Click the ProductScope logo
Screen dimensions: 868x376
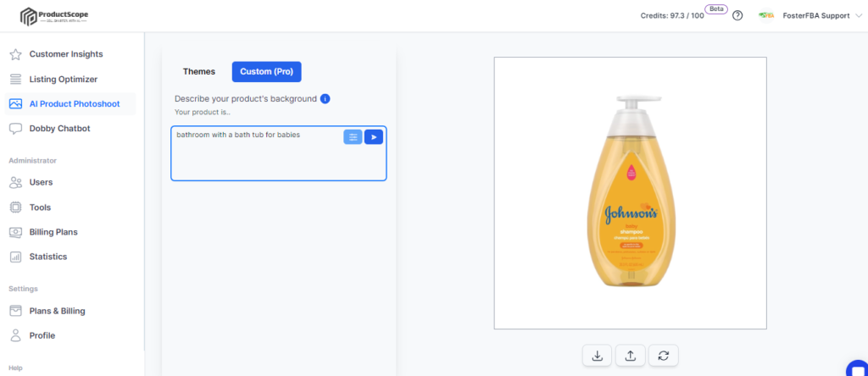tap(53, 16)
